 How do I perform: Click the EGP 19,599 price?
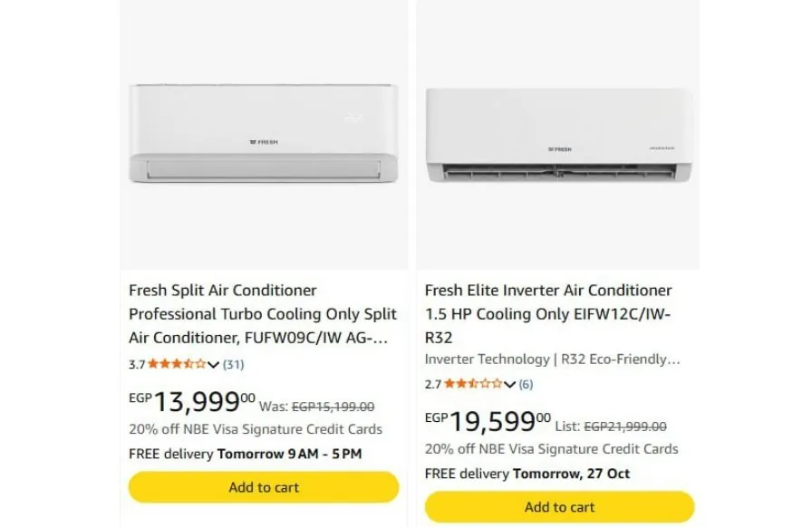pyautogui.click(x=488, y=421)
